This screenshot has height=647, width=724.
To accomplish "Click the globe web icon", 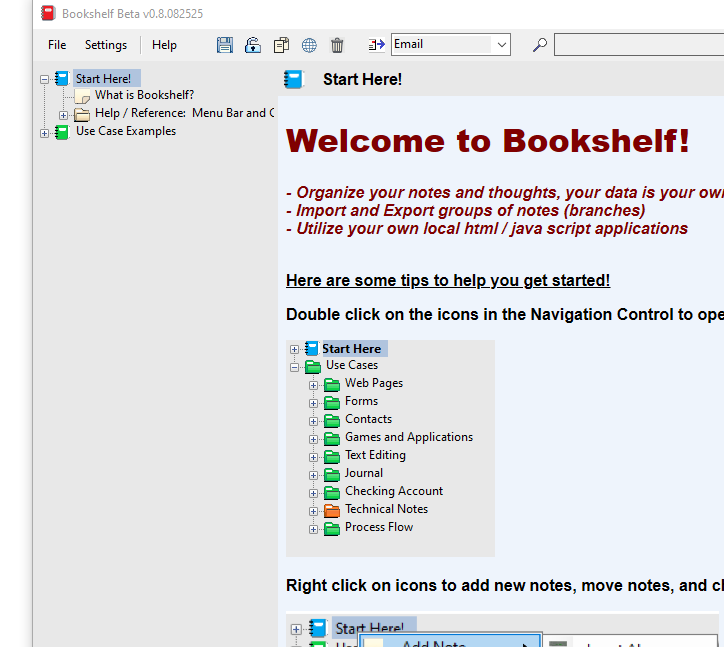I will (309, 45).
